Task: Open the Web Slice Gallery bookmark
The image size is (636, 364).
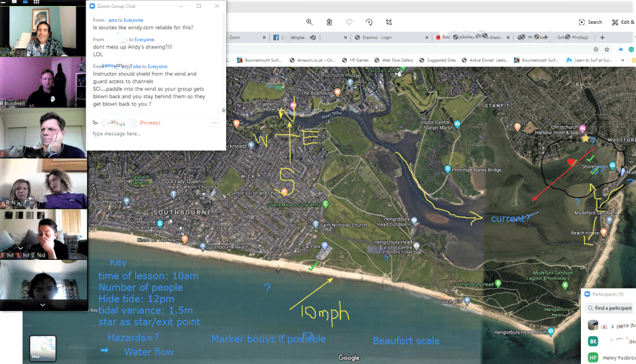Action: pyautogui.click(x=397, y=60)
